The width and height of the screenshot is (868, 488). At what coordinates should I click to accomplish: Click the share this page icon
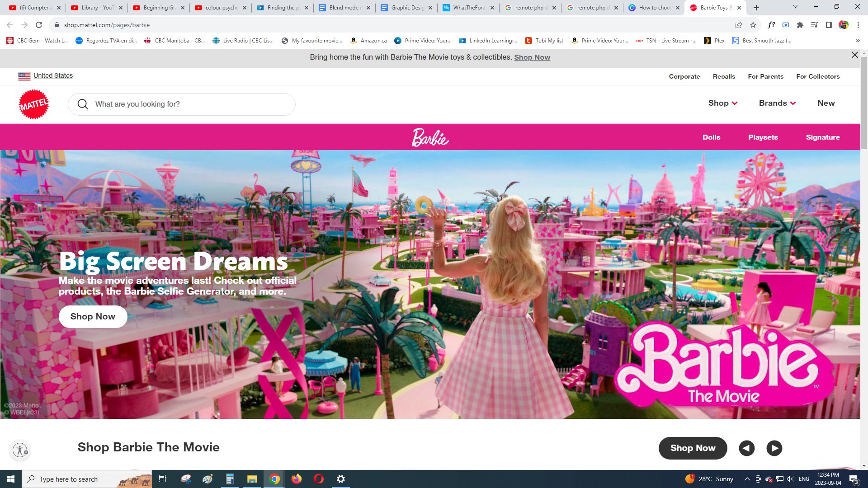(738, 25)
